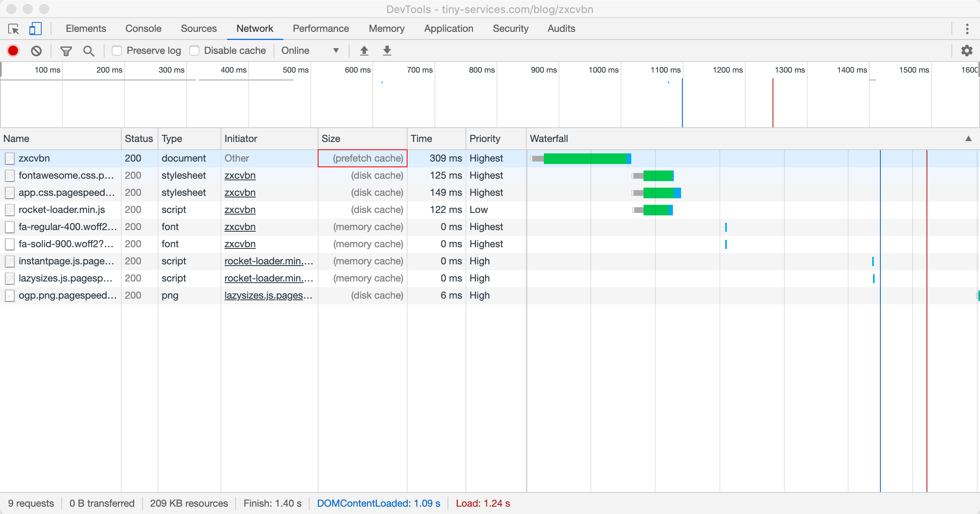980x514 pixels.
Task: Open network settings gear icon
Action: (x=967, y=51)
